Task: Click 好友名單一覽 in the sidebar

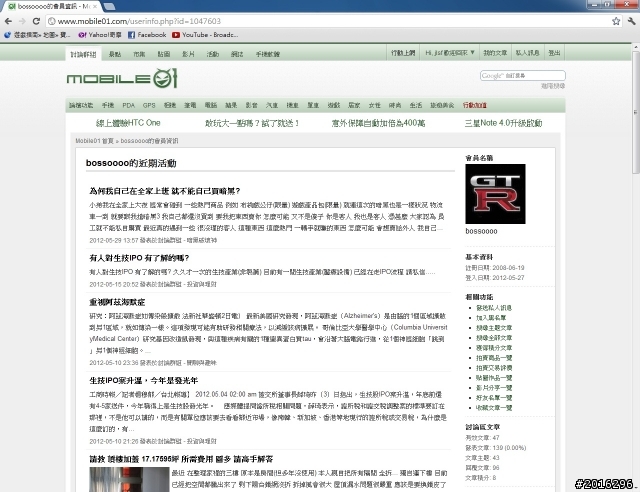Action: tap(494, 398)
